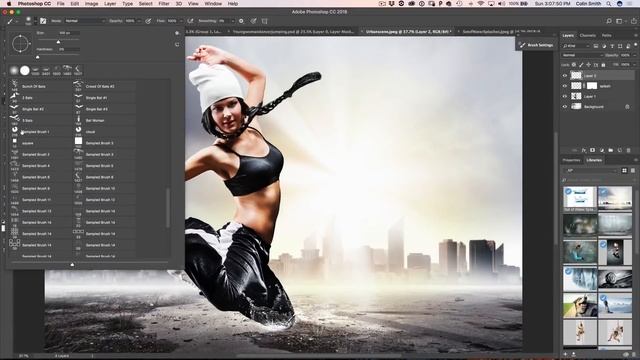Open the brush preset picker thumbnail in the options bar
The width and height of the screenshot is (640, 360).
29,21
